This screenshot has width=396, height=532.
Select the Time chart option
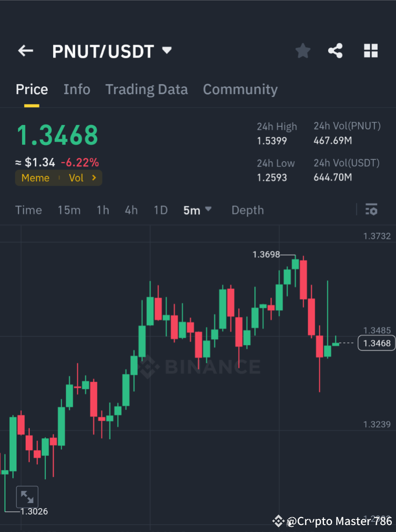point(28,210)
